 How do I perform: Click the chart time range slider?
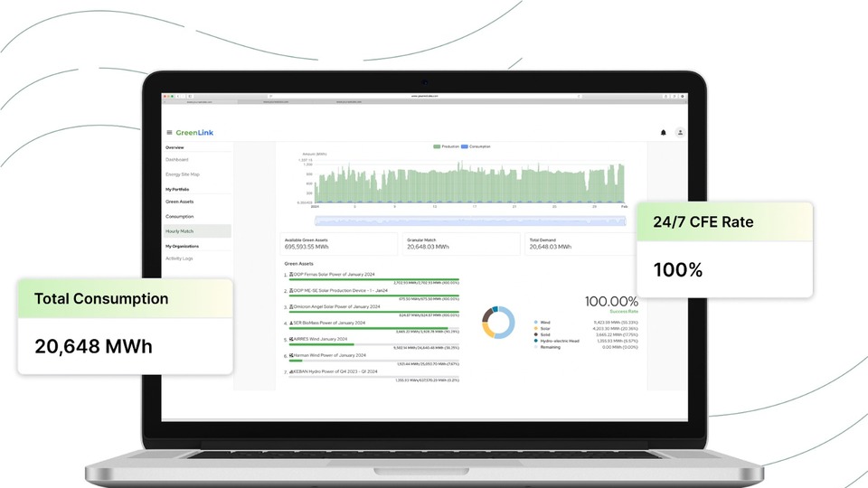coord(470,221)
